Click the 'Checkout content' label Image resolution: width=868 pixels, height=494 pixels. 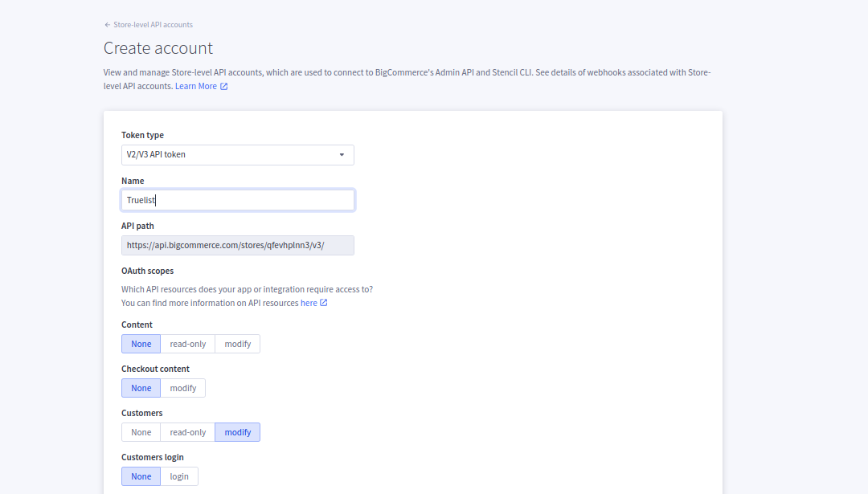point(155,369)
